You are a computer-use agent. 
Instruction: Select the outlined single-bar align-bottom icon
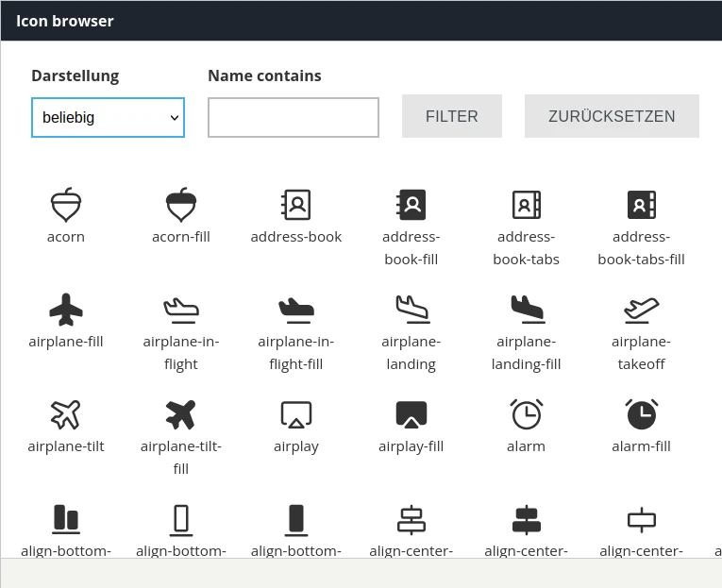point(181,520)
